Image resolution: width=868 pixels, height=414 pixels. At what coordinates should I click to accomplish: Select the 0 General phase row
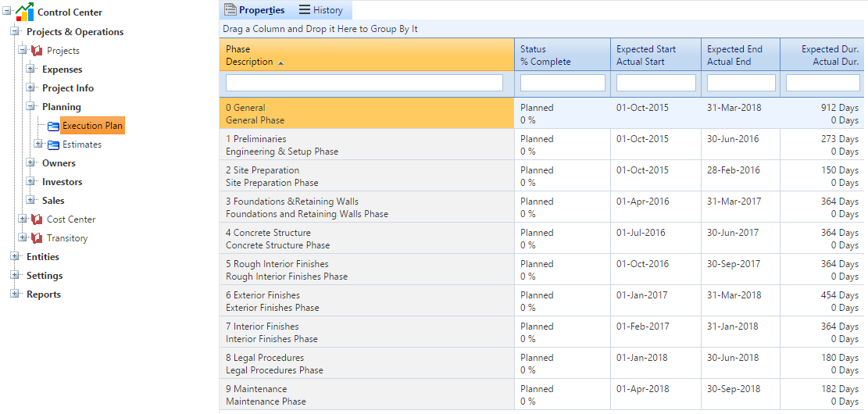coord(543,113)
